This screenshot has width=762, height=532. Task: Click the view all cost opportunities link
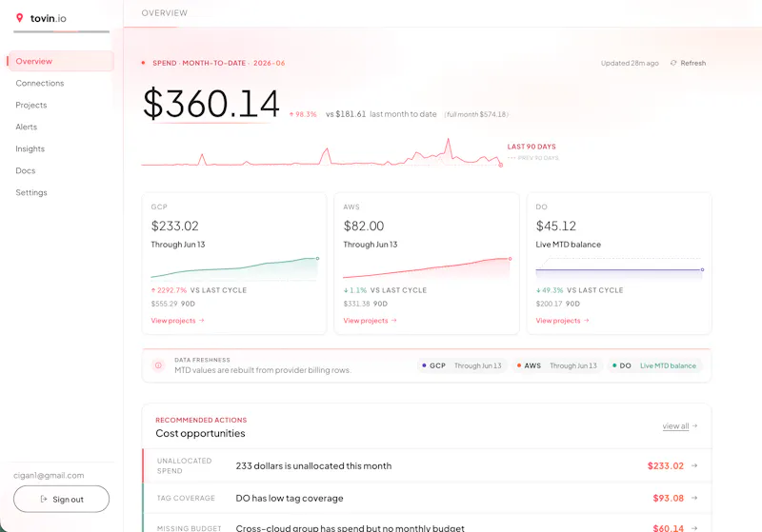675,425
